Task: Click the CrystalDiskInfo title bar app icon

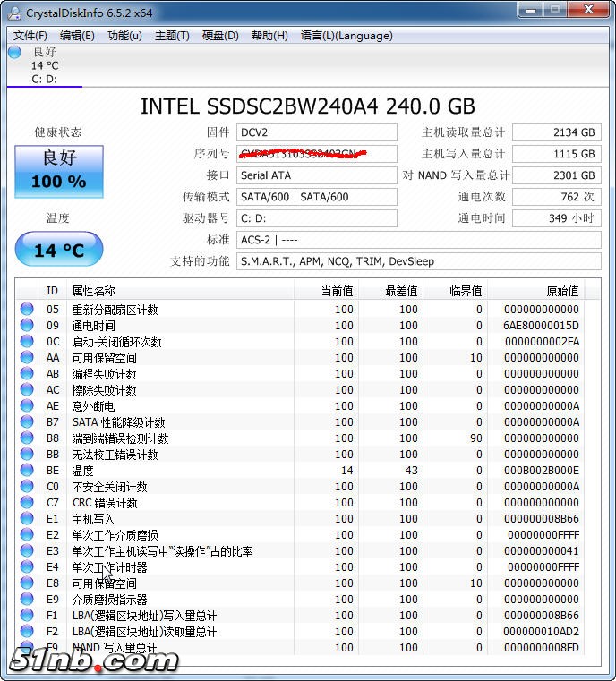Action: [x=14, y=13]
